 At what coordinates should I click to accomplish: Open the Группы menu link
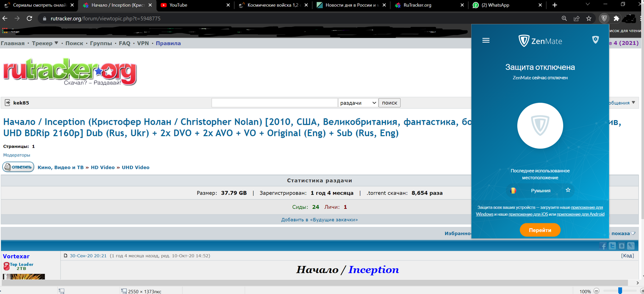pos(101,43)
